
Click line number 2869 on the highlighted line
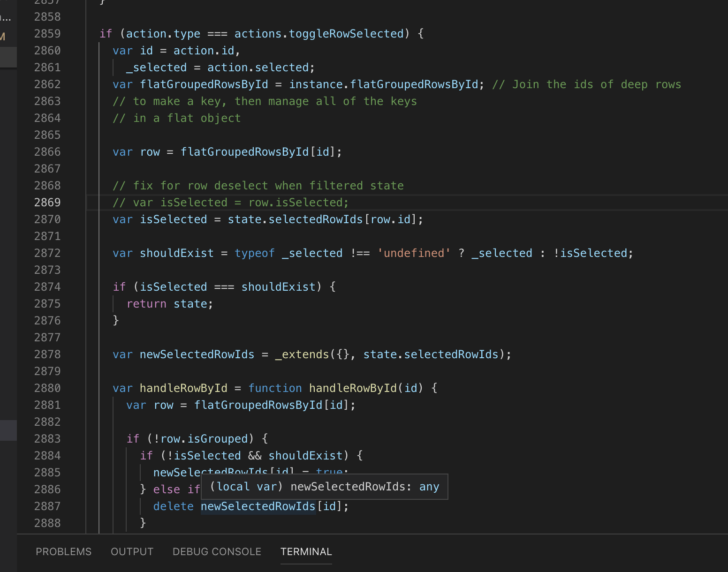pos(47,202)
